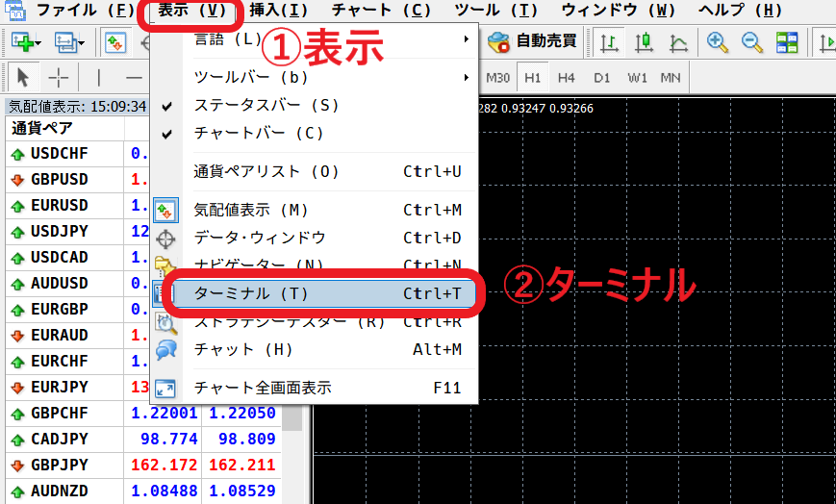The width and height of the screenshot is (836, 504).
Task: Toggle 気配値表示 Market Watch menu item
Action: [x=252, y=210]
